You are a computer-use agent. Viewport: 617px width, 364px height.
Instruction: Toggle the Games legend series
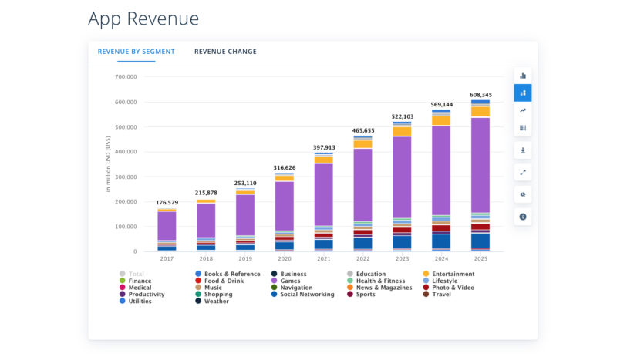click(x=290, y=281)
